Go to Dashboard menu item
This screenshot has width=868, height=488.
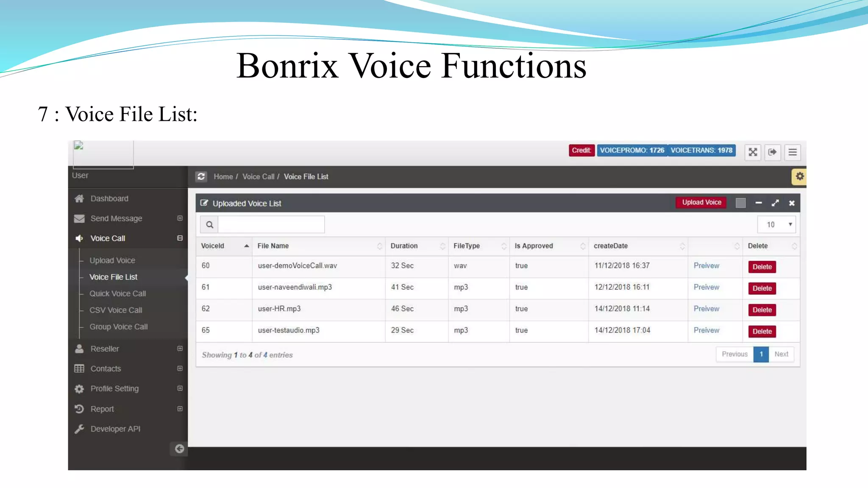(109, 198)
